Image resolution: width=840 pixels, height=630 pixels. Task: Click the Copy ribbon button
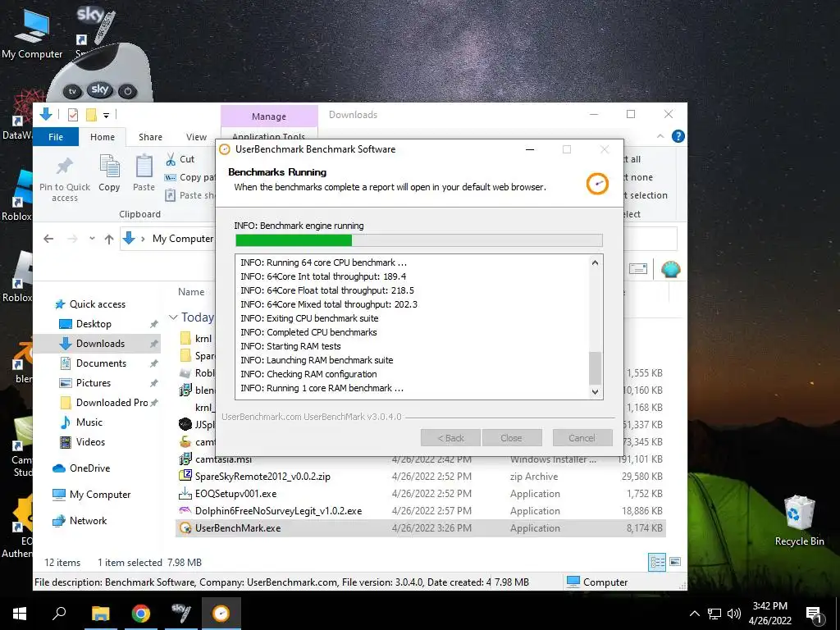pyautogui.click(x=109, y=173)
